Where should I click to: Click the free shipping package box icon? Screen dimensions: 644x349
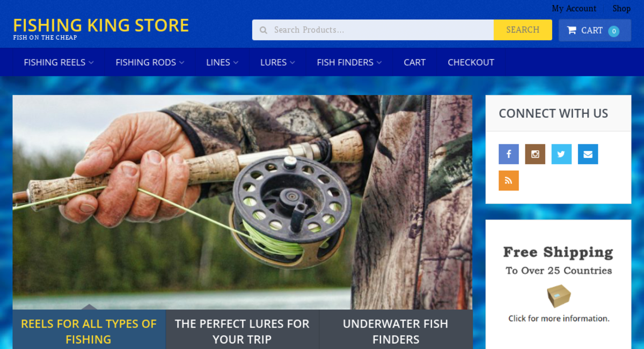pos(559,296)
